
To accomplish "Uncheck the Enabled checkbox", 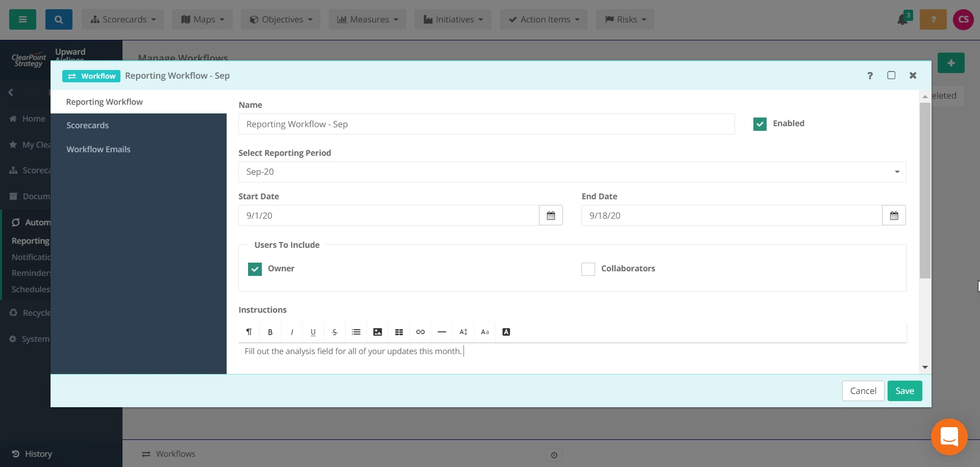I will (759, 124).
